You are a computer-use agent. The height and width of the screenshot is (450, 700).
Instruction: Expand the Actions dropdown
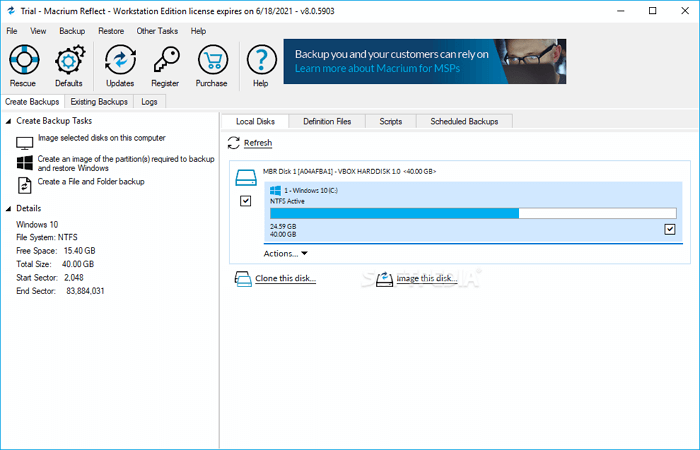coord(286,254)
